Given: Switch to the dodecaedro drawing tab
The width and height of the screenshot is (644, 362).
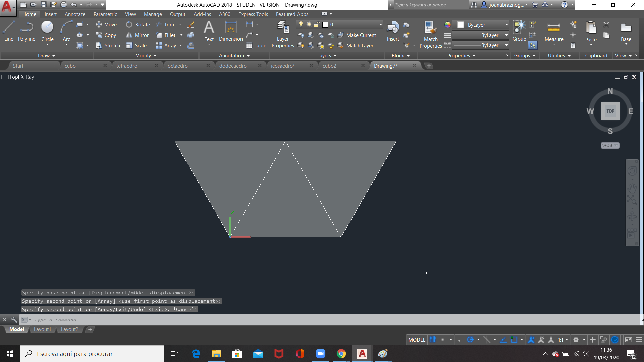Looking at the screenshot, I should click(233, 66).
